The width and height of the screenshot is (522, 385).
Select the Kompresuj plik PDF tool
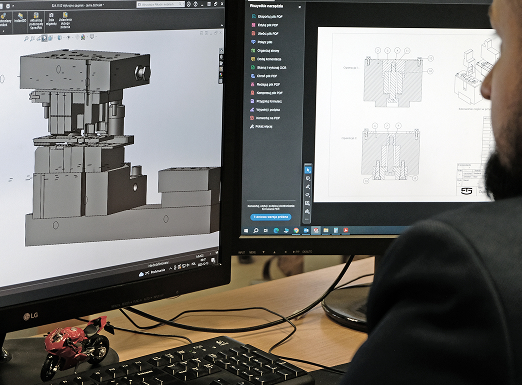[x=267, y=93]
